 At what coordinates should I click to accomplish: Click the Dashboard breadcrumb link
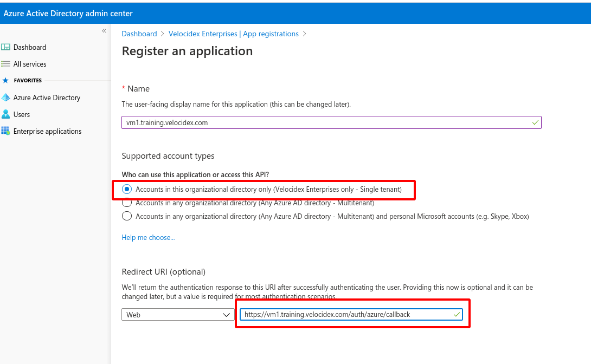click(139, 34)
